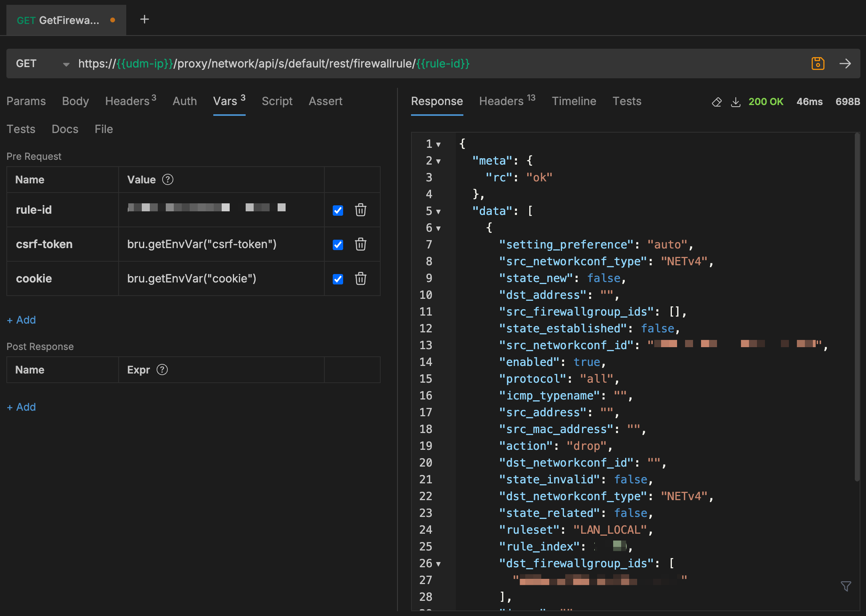Clear response with eraser icon
The width and height of the screenshot is (866, 616).
pyautogui.click(x=717, y=102)
